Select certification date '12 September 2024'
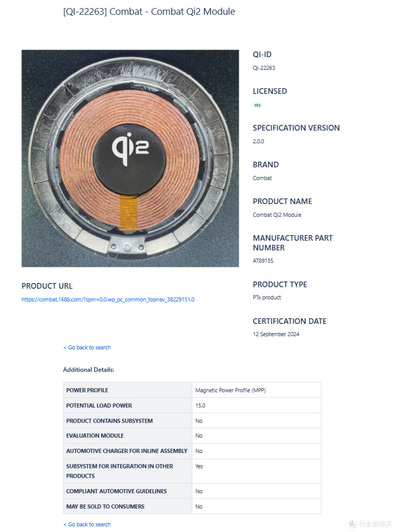 pyautogui.click(x=276, y=334)
